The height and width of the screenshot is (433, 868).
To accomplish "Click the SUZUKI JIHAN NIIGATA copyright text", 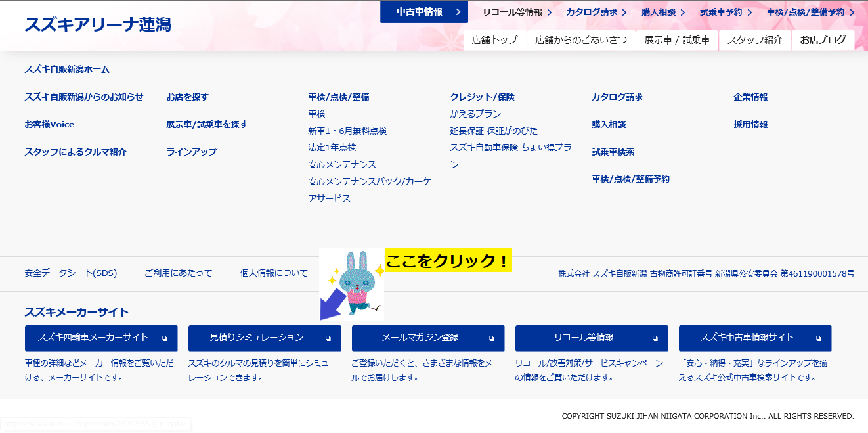I will pos(708,416).
